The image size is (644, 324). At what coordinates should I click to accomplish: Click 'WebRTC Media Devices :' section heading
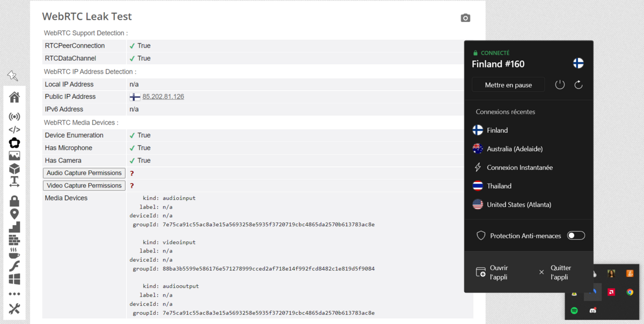(81, 123)
